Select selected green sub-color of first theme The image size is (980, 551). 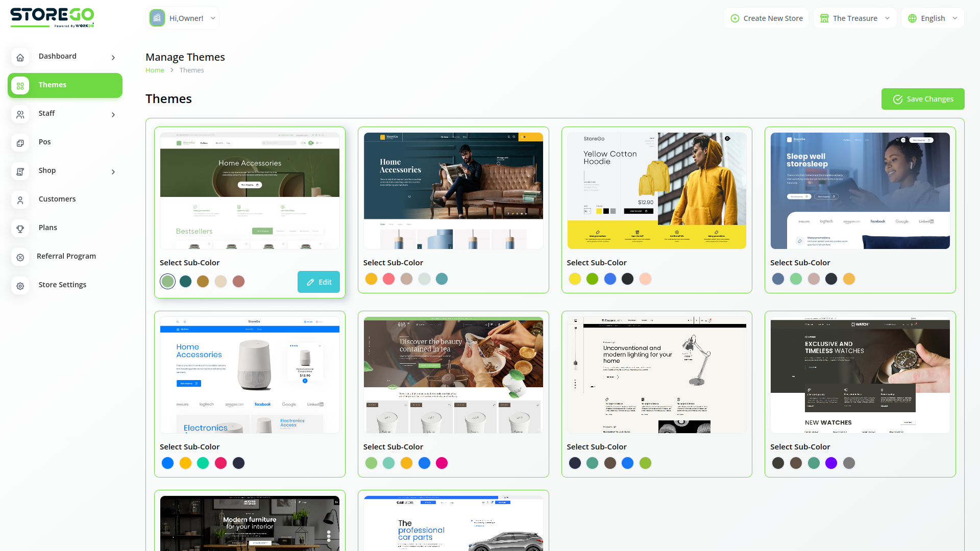click(167, 281)
